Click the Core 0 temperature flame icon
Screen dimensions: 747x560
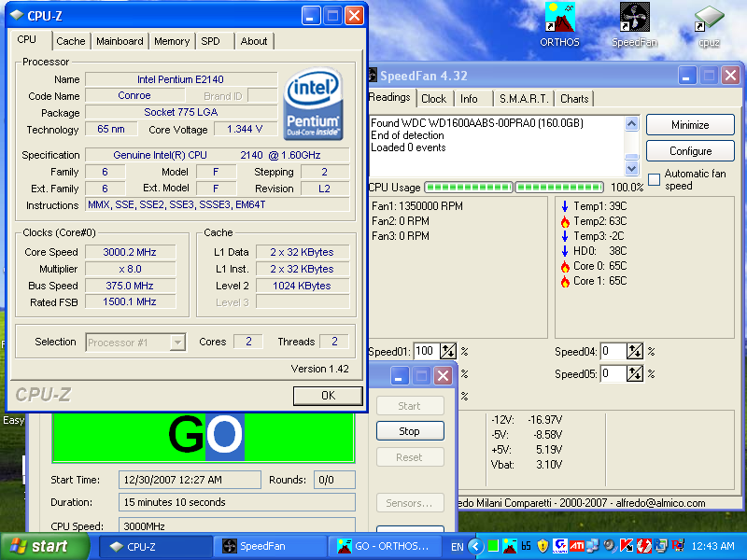click(x=565, y=266)
